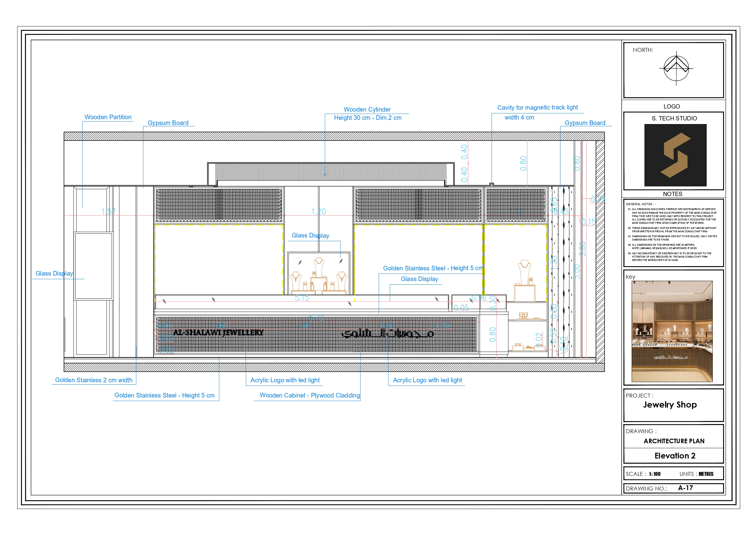The width and height of the screenshot is (756, 535).
Task: Click the "METRES" units value
Action: point(706,474)
